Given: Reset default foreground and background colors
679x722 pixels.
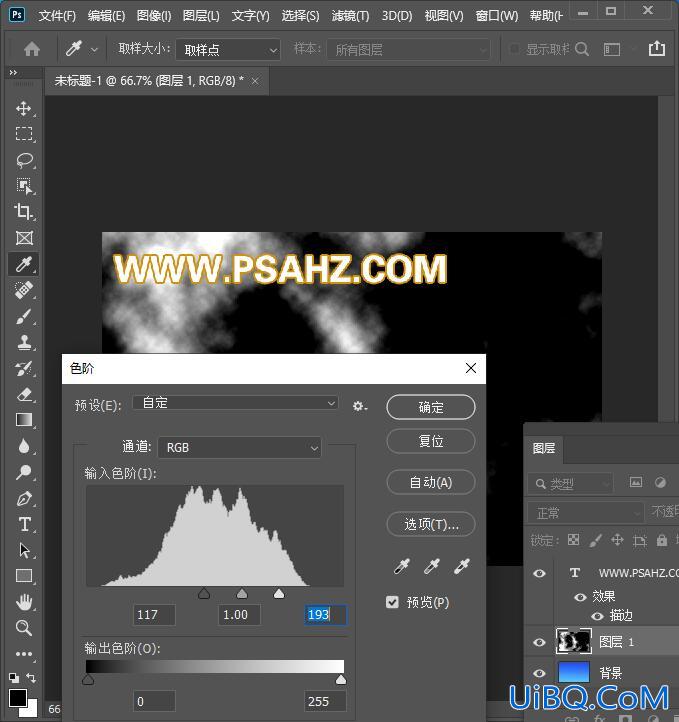Looking at the screenshot, I should 14,678.
